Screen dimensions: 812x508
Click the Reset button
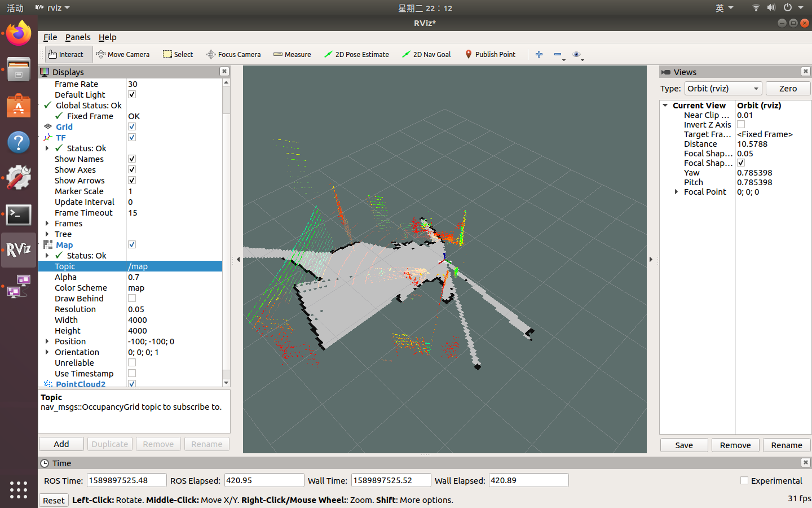54,501
